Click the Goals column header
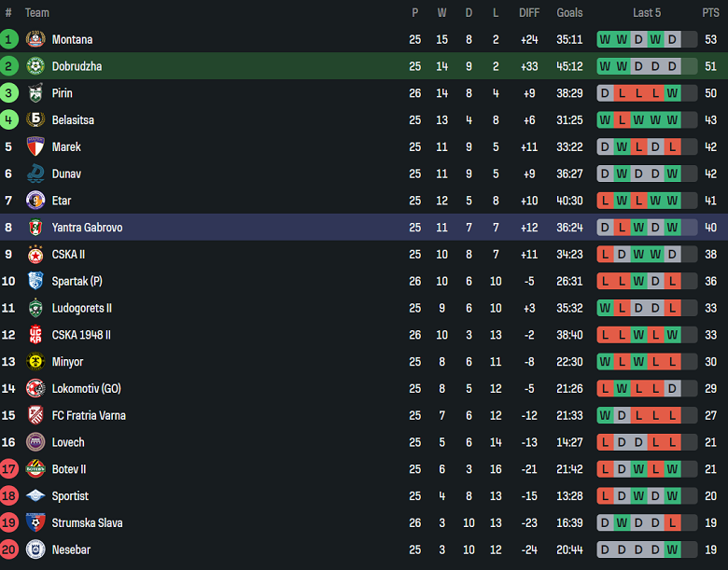 pos(569,13)
